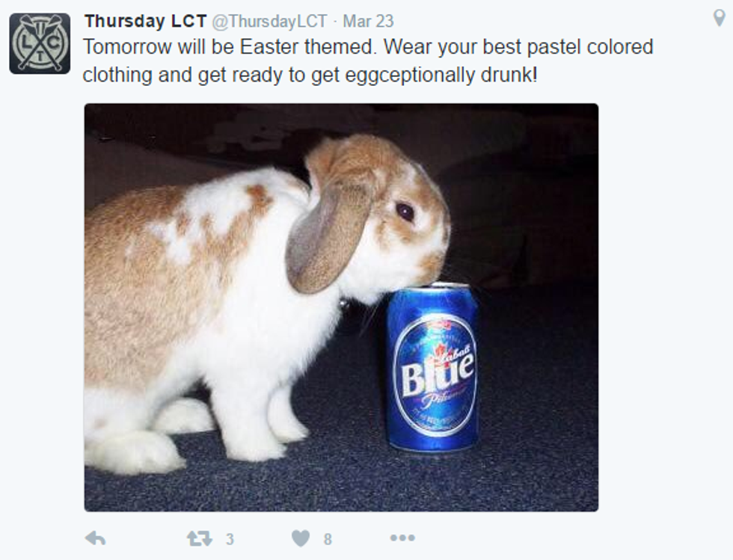Screen dimensions: 733x560
Task: Open the Thursday LCT crossed-oars avatar
Action: tap(40, 43)
